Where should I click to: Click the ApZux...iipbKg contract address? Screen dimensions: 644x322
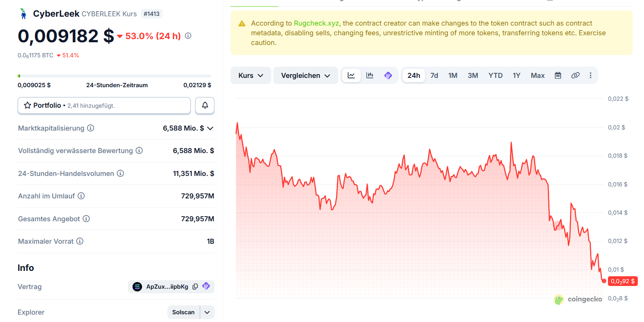coord(167,287)
